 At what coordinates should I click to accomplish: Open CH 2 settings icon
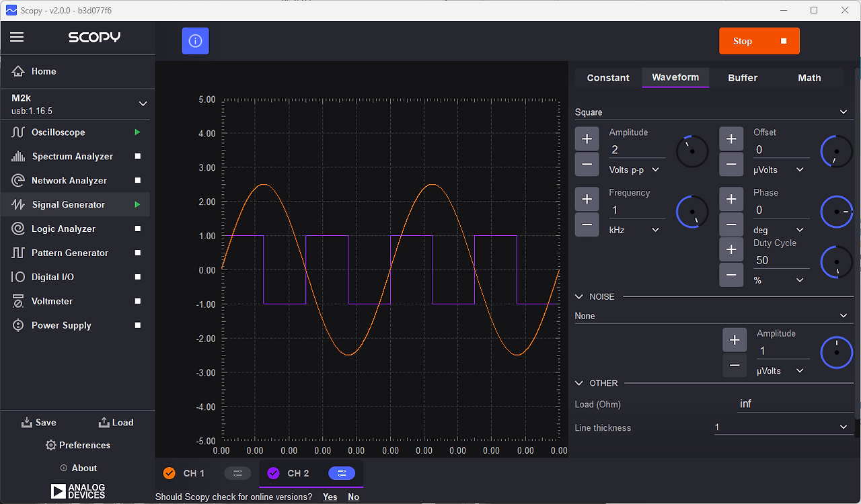(342, 474)
